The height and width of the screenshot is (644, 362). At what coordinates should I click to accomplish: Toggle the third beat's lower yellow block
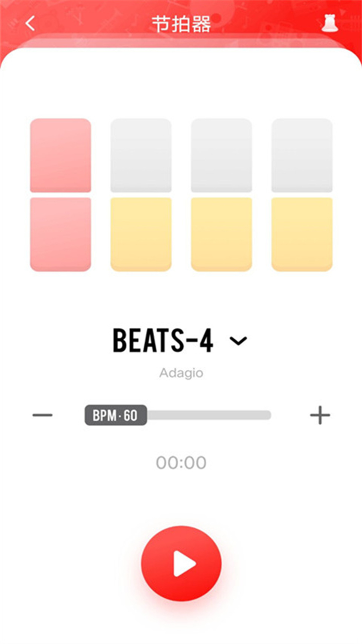point(222,234)
